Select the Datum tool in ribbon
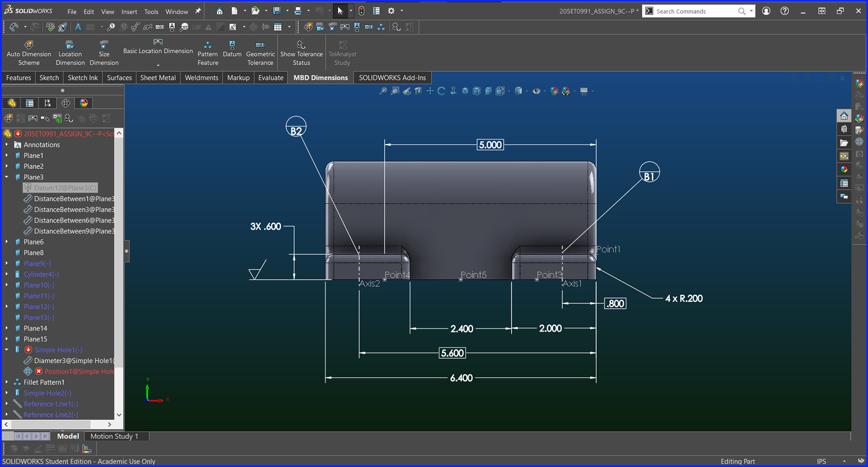 [x=232, y=49]
